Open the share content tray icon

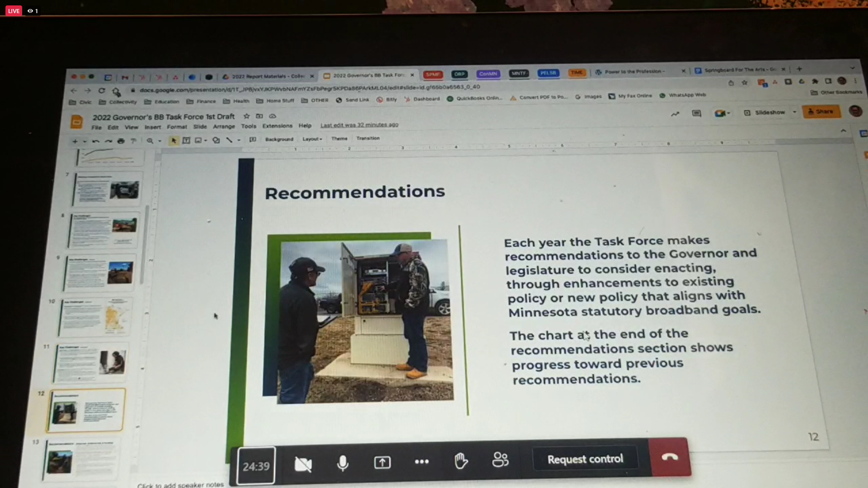point(383,463)
